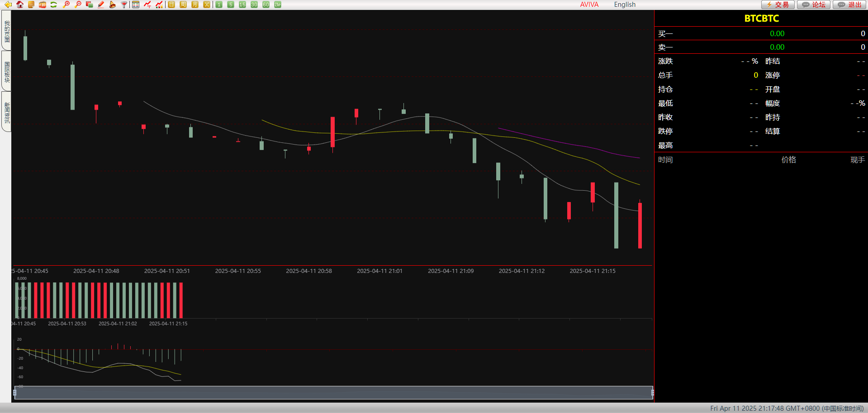Go to home via red house icon

tap(19, 5)
